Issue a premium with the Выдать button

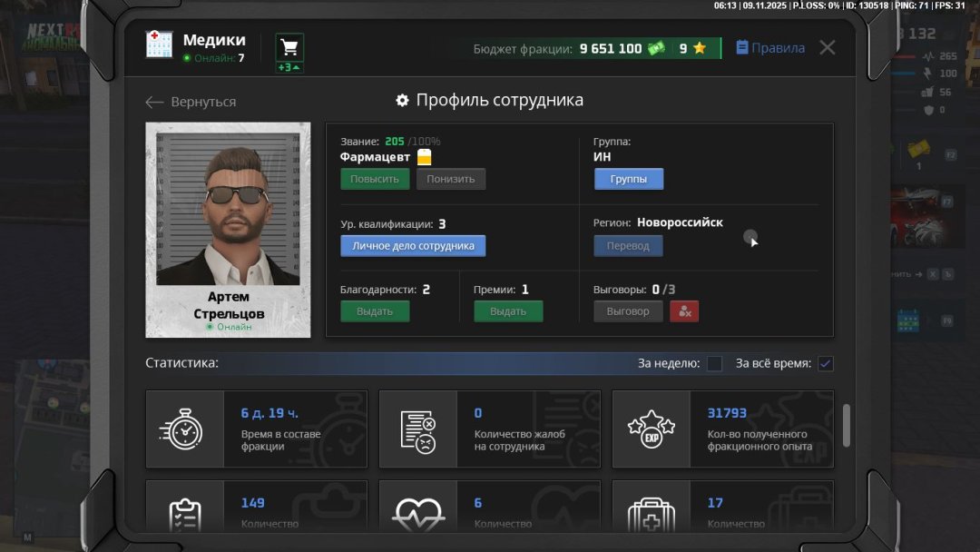508,310
